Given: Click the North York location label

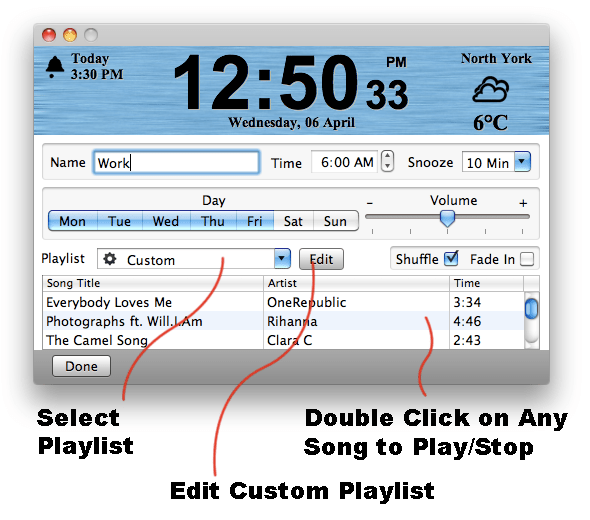Looking at the screenshot, I should click(x=496, y=58).
